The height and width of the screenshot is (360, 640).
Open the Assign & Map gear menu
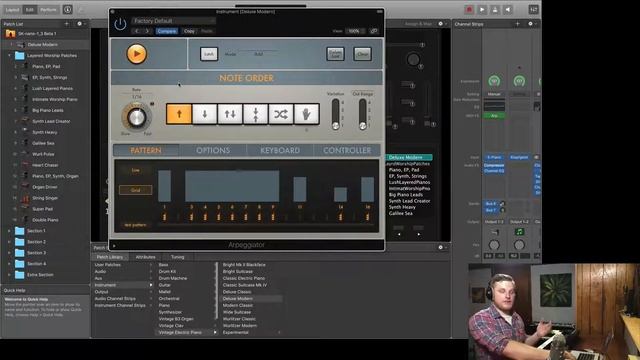click(x=441, y=24)
